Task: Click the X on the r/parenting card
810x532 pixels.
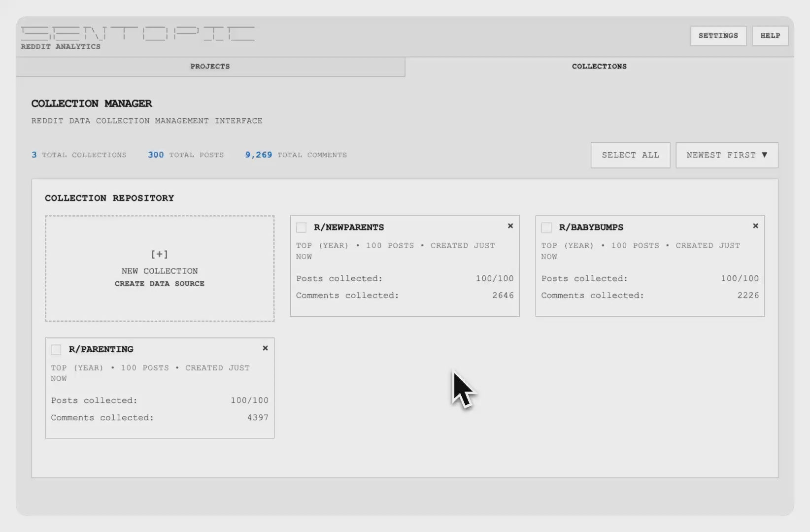Action: pos(265,348)
